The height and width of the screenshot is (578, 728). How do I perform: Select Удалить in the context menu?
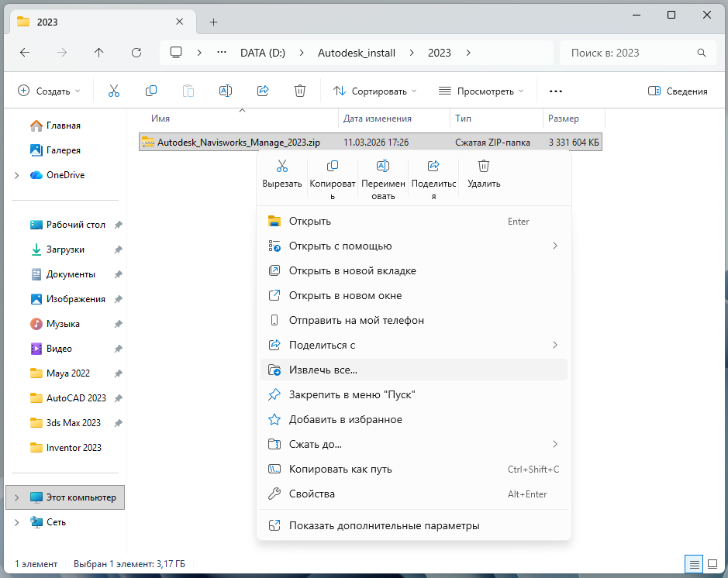tap(484, 174)
